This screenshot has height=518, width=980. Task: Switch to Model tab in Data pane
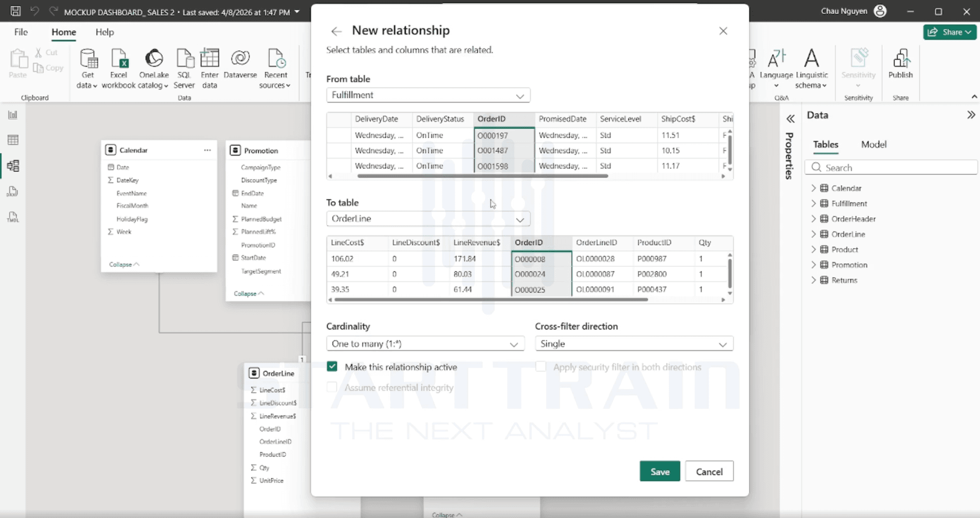coord(873,145)
